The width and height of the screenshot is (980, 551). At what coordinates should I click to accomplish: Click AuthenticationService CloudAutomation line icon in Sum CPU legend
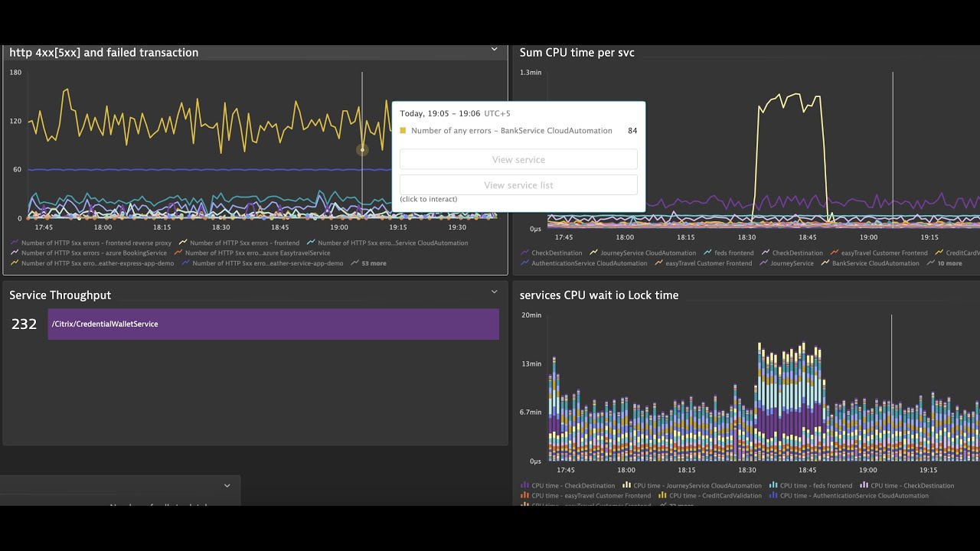(x=525, y=263)
